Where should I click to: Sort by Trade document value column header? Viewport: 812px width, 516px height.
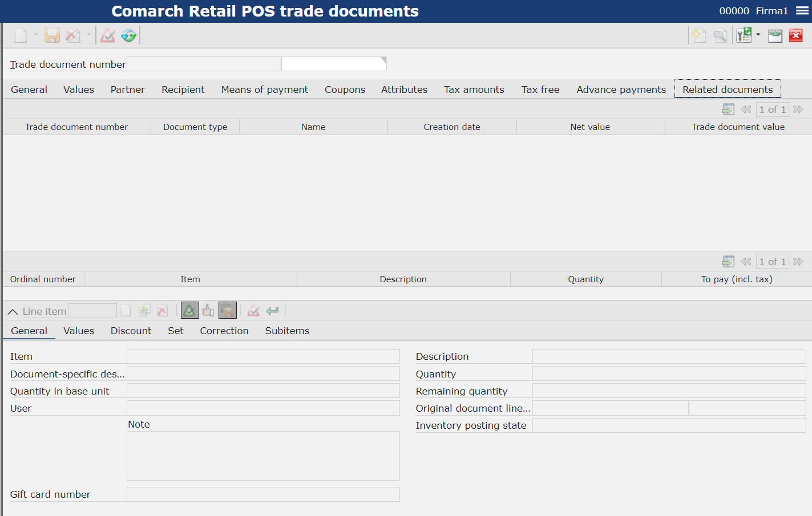738,127
